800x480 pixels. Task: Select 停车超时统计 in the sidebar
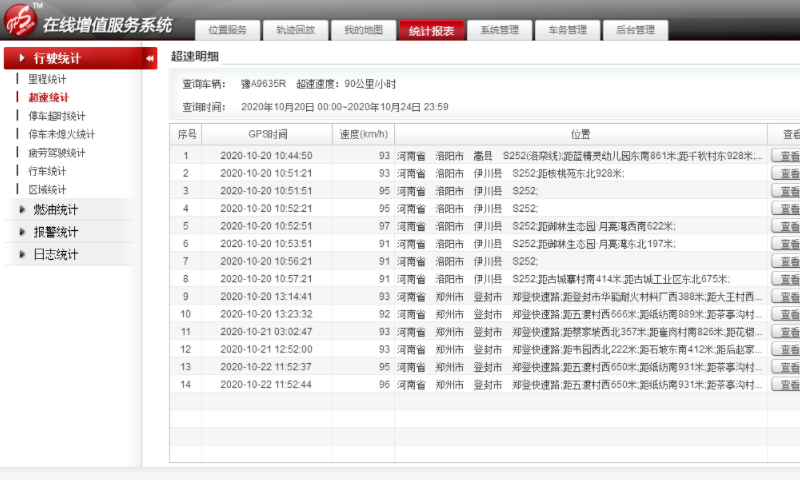56,116
